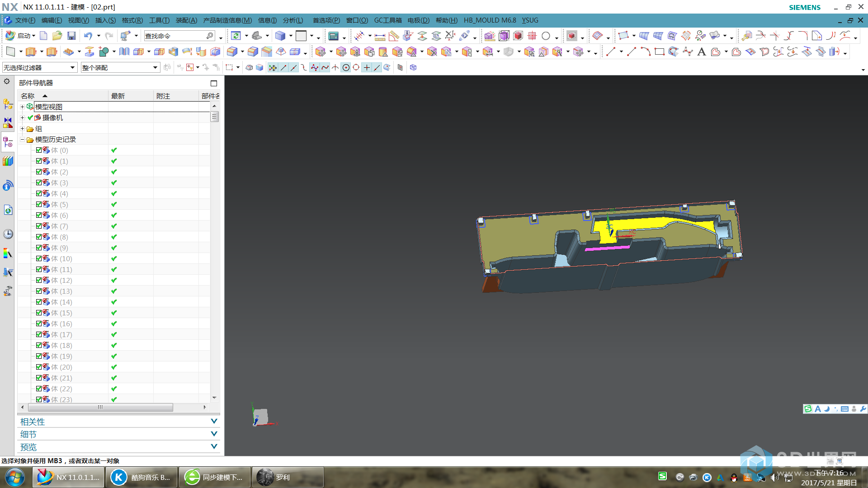
Task: Click the wireframe cube display icon
Action: pos(504,36)
